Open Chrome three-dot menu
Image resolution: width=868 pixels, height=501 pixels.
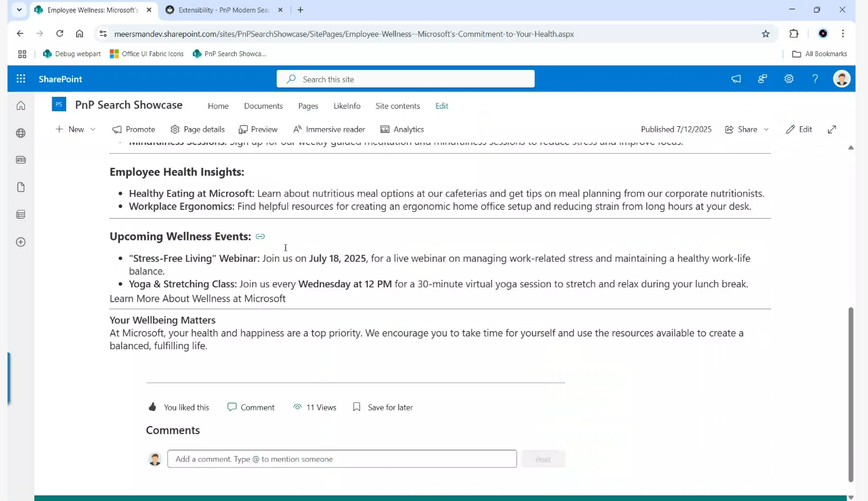pyautogui.click(x=843, y=34)
